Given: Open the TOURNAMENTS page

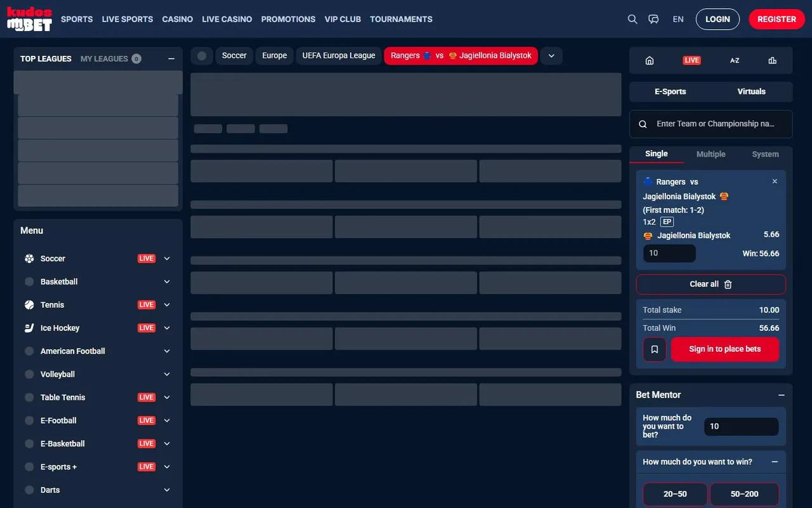Looking at the screenshot, I should 401,19.
